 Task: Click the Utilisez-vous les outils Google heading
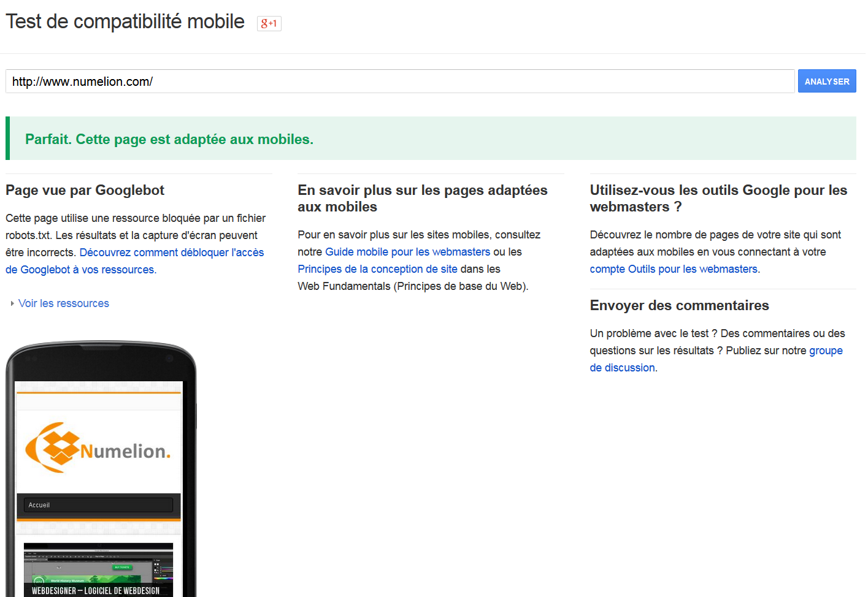coord(718,199)
